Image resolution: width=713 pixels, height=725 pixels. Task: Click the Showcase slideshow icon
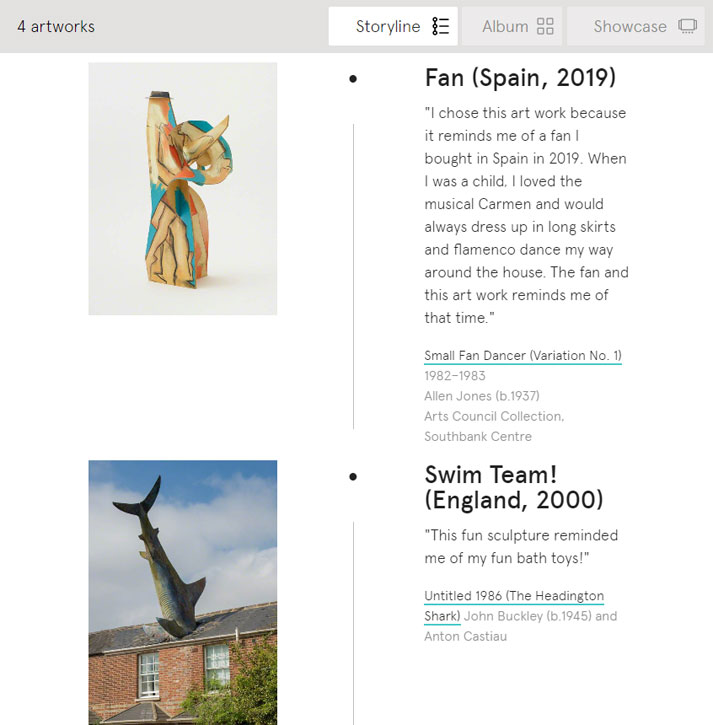click(688, 26)
